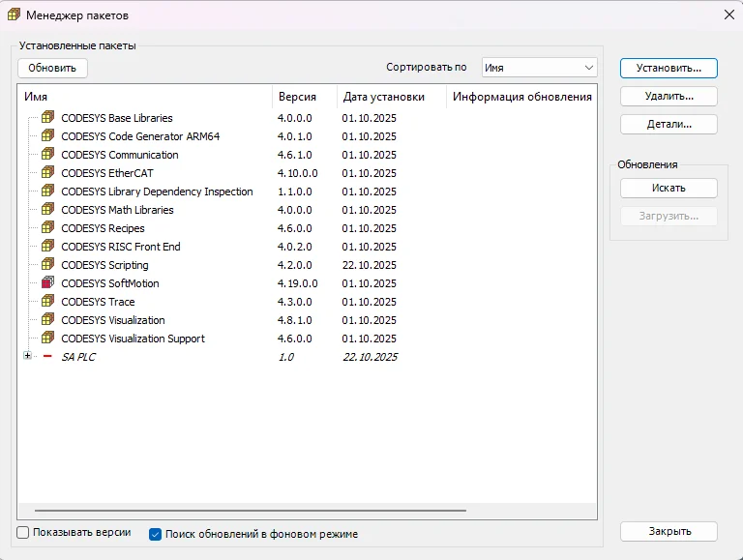Screen dimensions: 743x560
Task: Click the Установить... button
Action: click(669, 69)
